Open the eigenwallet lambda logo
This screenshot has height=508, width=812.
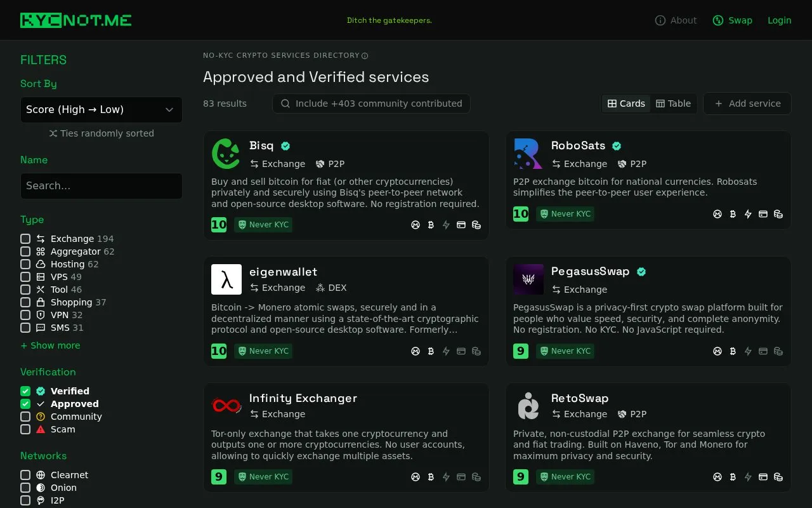click(x=226, y=279)
